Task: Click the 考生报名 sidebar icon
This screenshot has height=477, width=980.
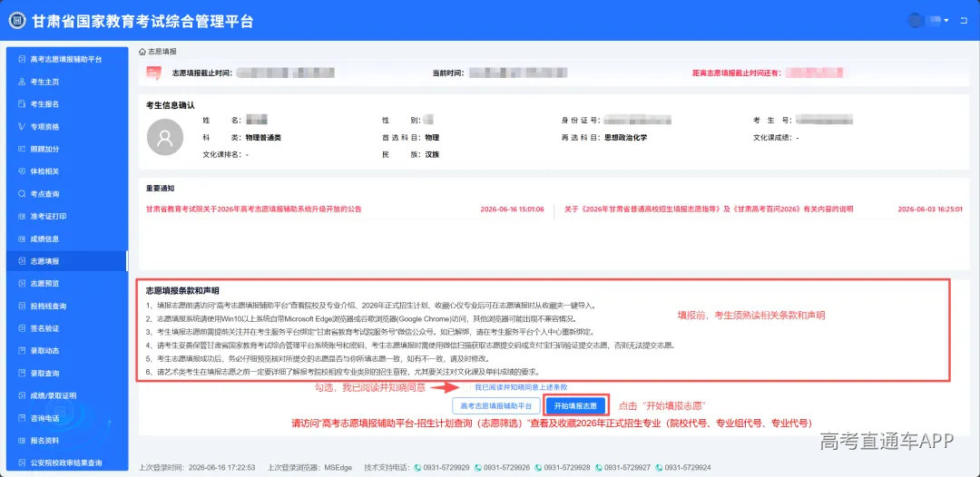Action: click(22, 104)
